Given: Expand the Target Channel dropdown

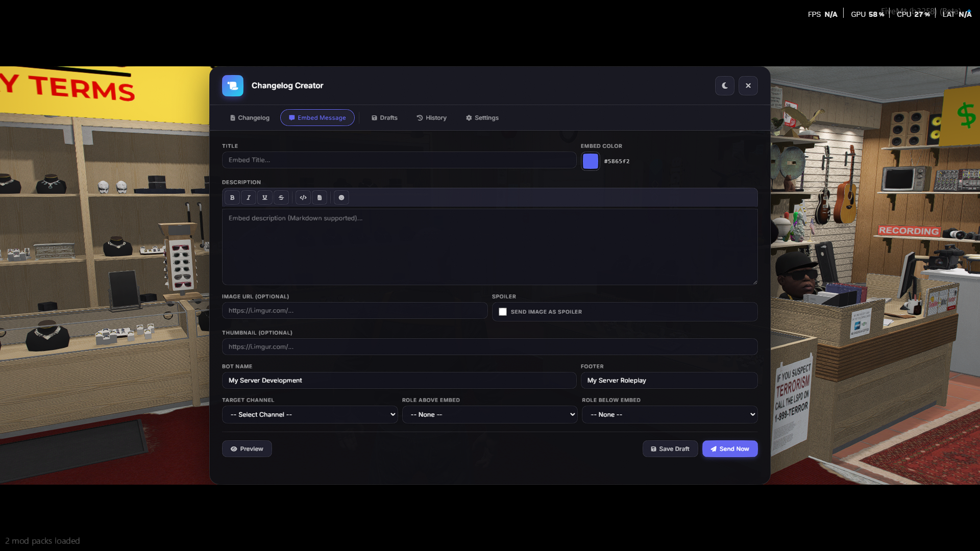Looking at the screenshot, I should pyautogui.click(x=310, y=415).
